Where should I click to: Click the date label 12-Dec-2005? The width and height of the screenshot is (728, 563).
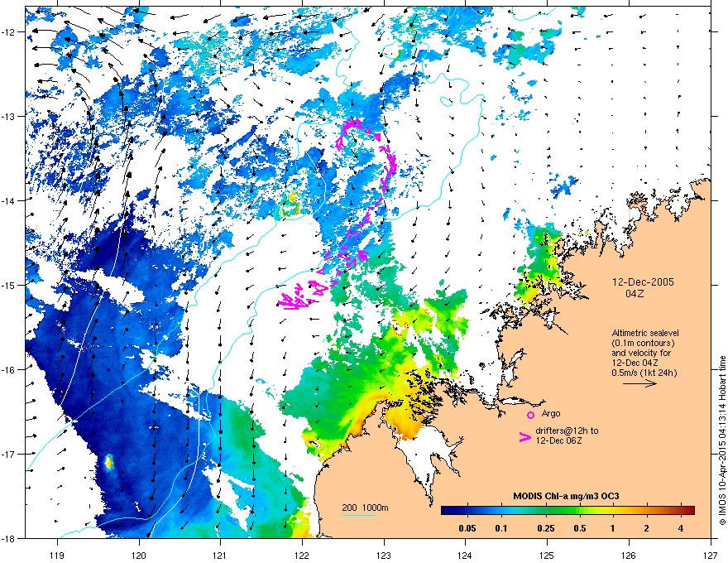(x=643, y=282)
